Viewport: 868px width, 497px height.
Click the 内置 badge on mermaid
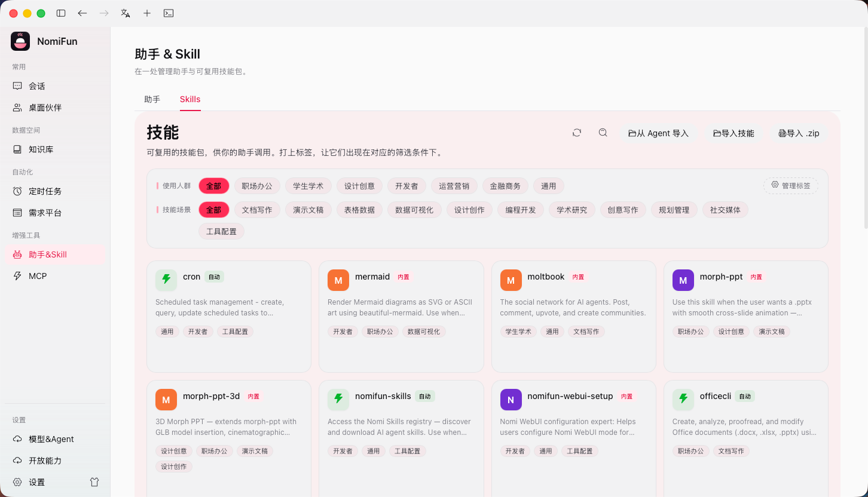coord(404,277)
